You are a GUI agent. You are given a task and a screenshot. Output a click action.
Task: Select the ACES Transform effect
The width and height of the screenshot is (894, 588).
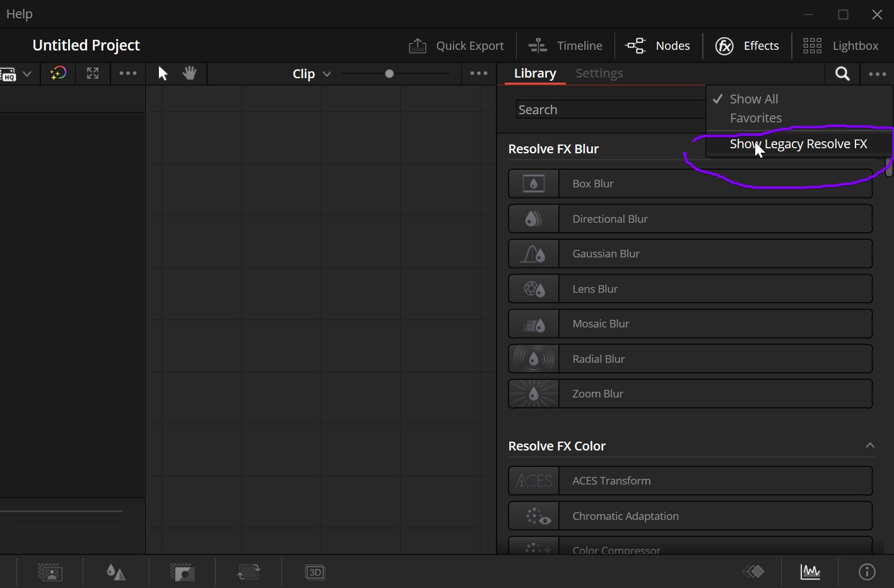tap(690, 481)
